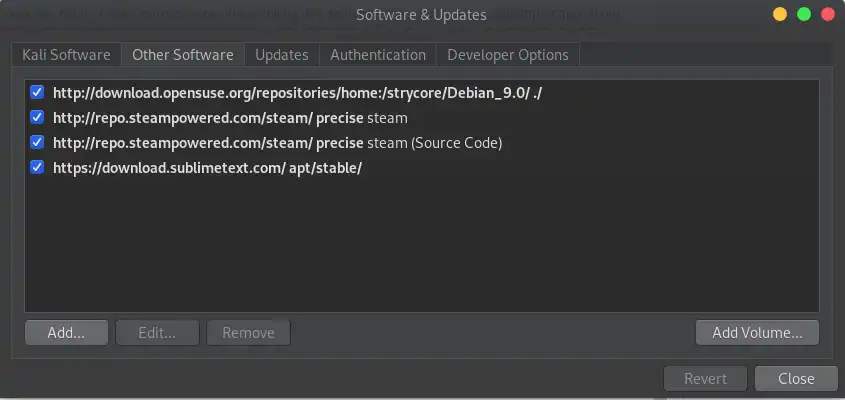Select the download.opensuse.org repository entry

[x=422, y=93]
